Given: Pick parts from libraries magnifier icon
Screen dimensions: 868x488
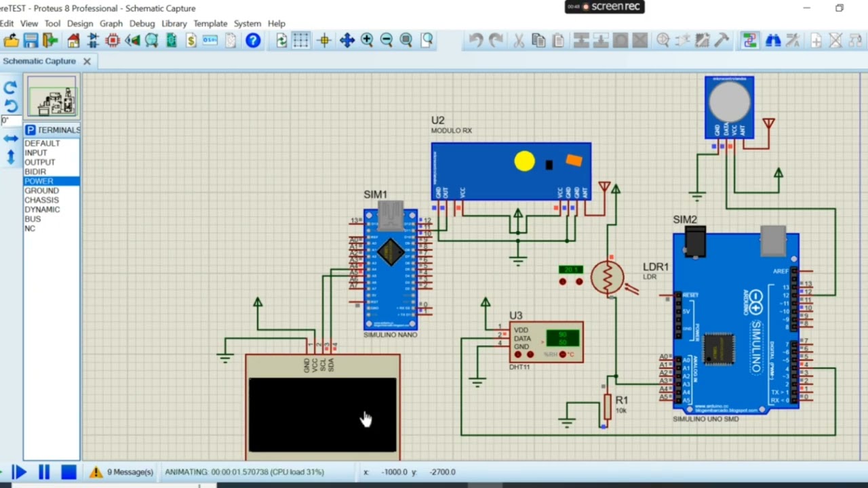Looking at the screenshot, I should coord(663,41).
